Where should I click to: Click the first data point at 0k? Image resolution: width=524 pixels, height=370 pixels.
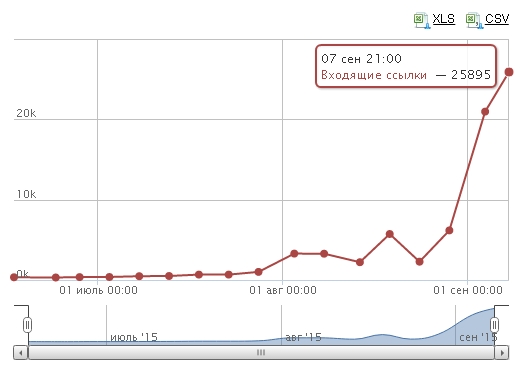coord(14,277)
